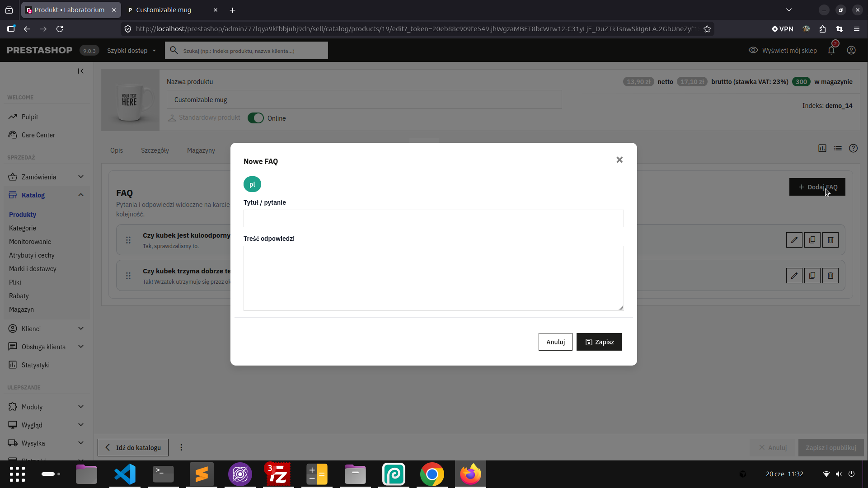This screenshot has height=488, width=868.
Task: Select the pl language badge
Action: point(252,184)
